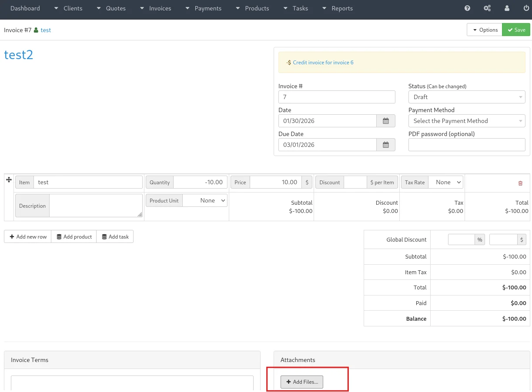Click Add task button
This screenshot has width=532, height=392.
(115, 236)
